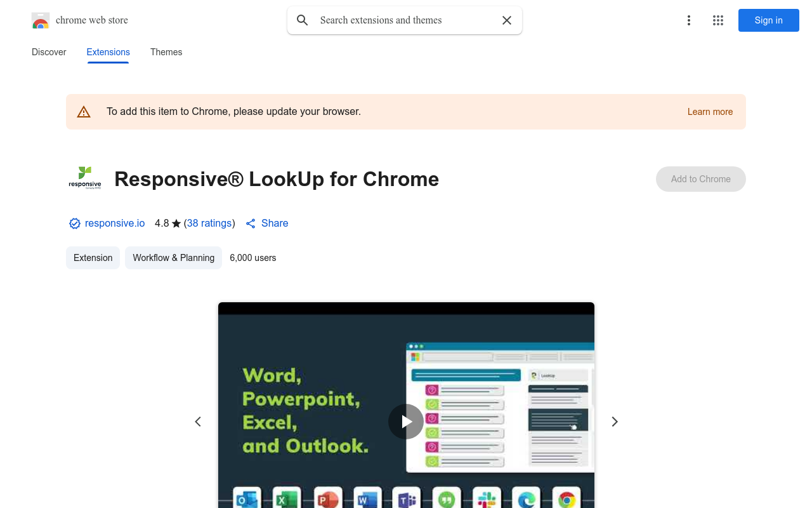Select the Extension category chip

coord(93,258)
